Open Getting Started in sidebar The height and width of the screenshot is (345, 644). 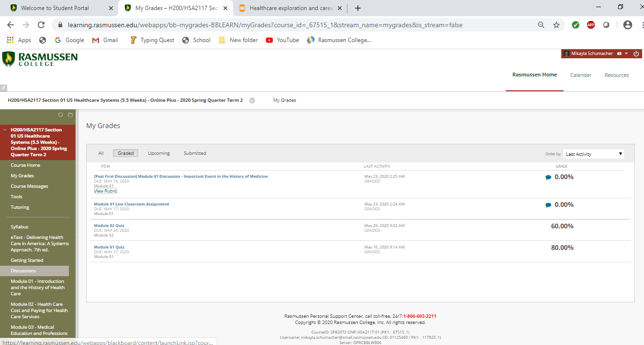[x=27, y=260]
